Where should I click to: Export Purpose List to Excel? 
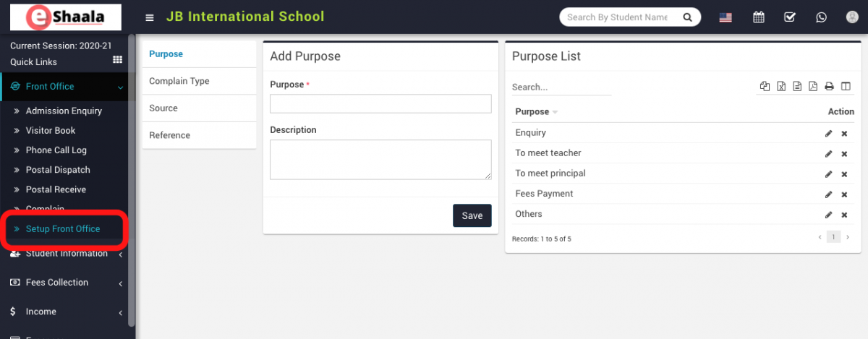pos(781,87)
